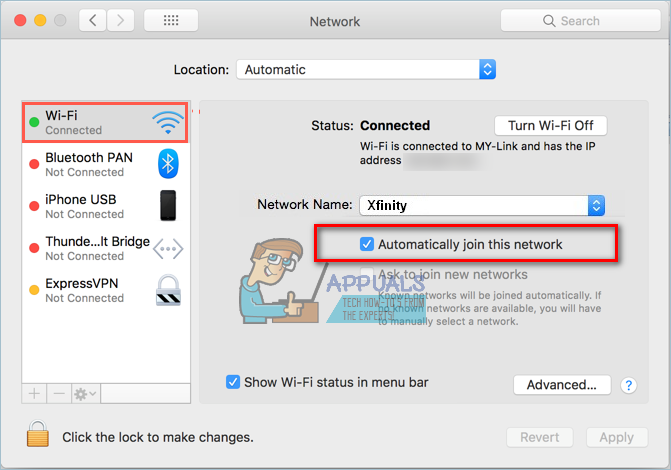Image resolution: width=671 pixels, height=470 pixels.
Task: Close the Network window
Action: [x=20, y=20]
